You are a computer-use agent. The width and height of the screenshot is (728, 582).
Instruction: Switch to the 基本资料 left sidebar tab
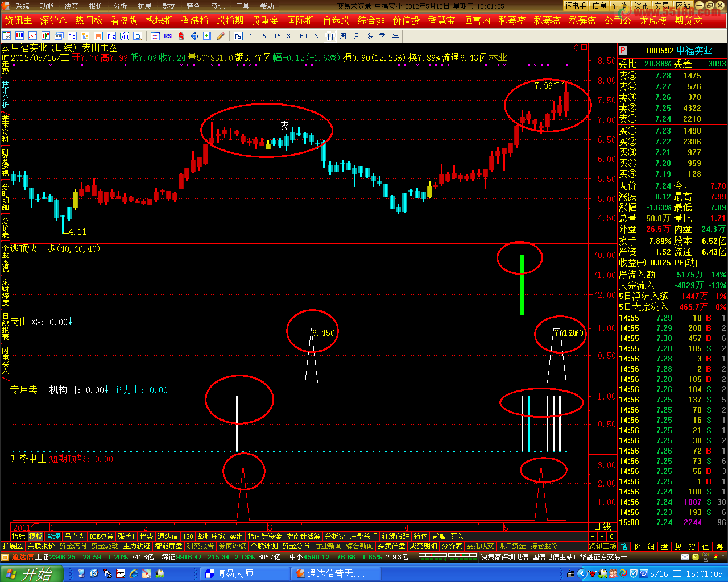5,128
